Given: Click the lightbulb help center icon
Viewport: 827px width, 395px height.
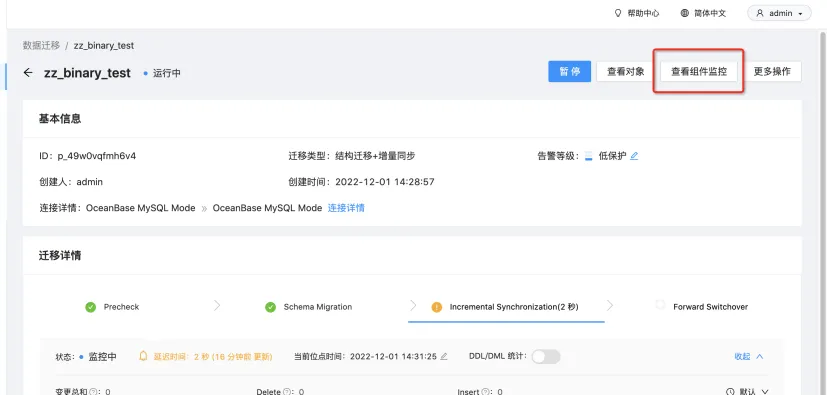Looking at the screenshot, I should point(619,13).
